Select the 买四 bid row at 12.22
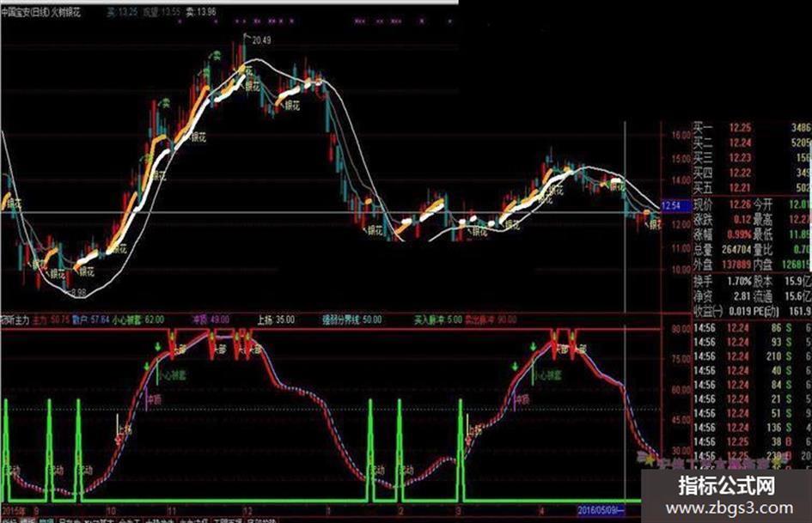812x523 pixels. pyautogui.click(x=753, y=173)
